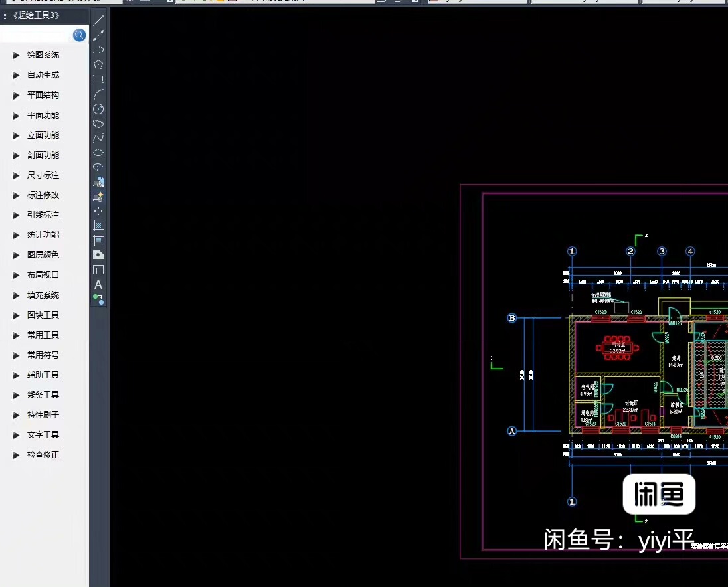The width and height of the screenshot is (728, 587).
Task: Expand the 引线标注 arrow
Action: [16, 215]
